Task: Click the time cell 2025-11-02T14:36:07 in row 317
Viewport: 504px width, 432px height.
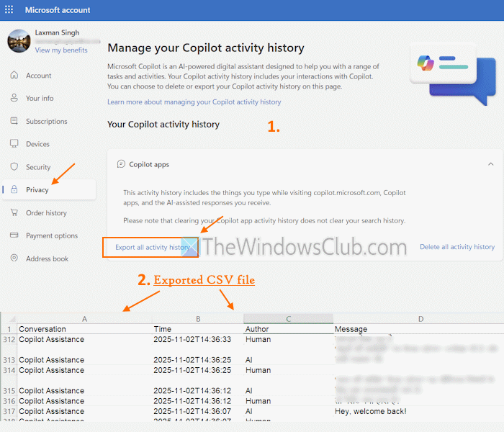Action: pos(198,411)
